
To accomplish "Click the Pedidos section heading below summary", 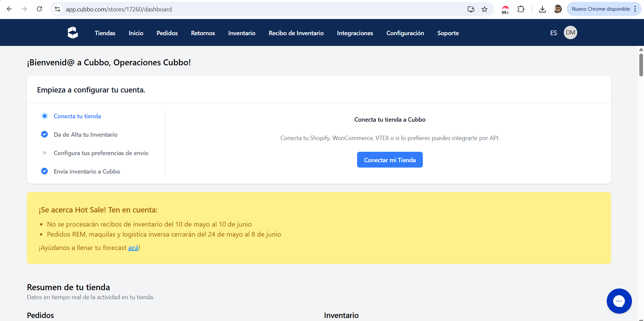I will (40, 315).
